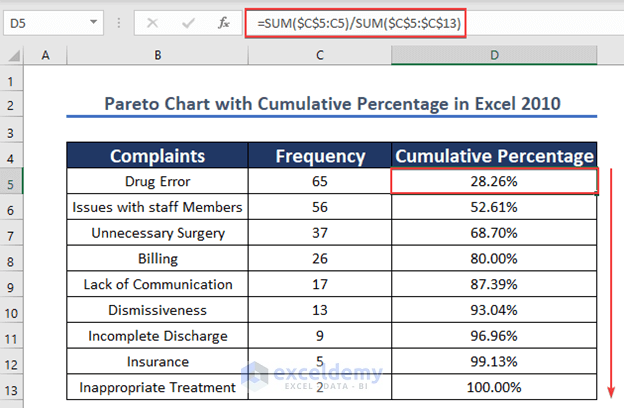Click the Cancel X icon in formula bar
Image resolution: width=624 pixels, height=408 pixels.
tap(152, 21)
